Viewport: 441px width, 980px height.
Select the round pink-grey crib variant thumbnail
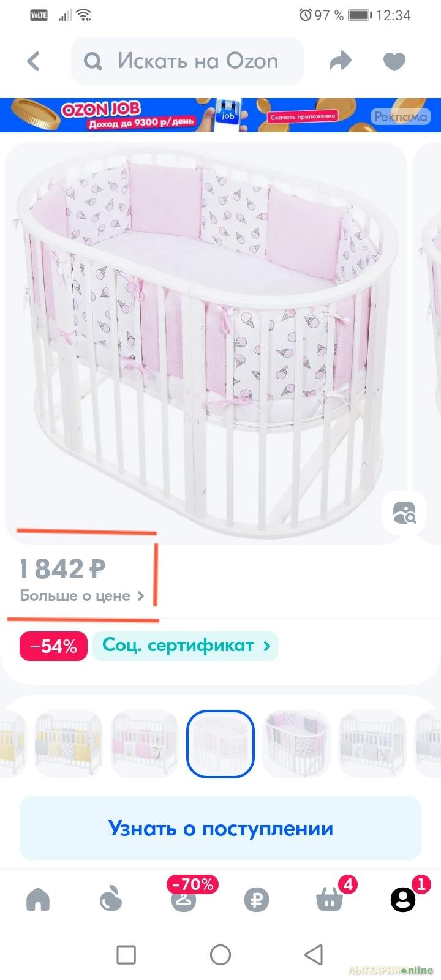click(x=296, y=744)
